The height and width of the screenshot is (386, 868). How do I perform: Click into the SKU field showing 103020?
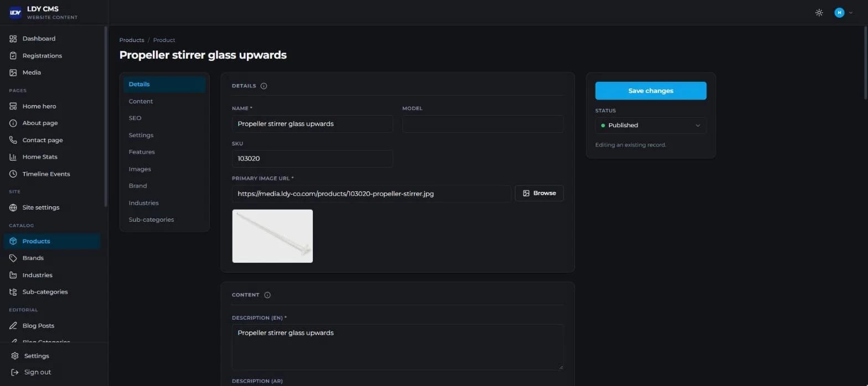click(313, 159)
